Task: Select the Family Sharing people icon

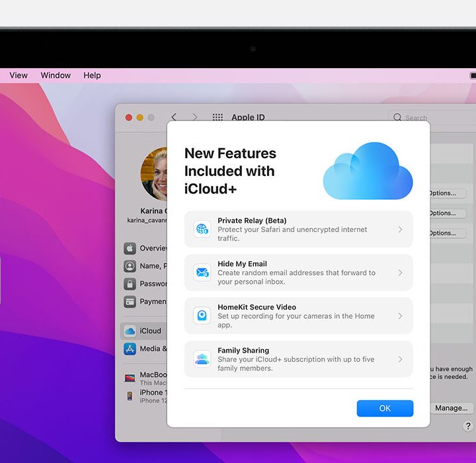Action: tap(202, 358)
